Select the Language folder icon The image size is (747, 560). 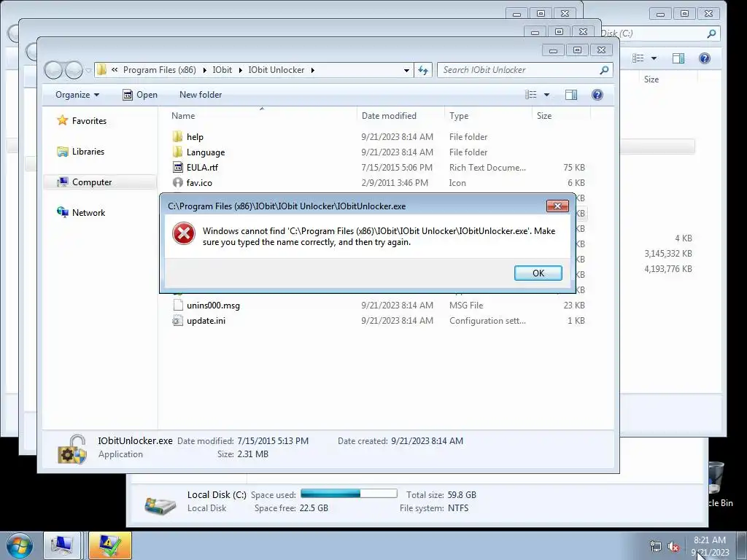pos(178,152)
